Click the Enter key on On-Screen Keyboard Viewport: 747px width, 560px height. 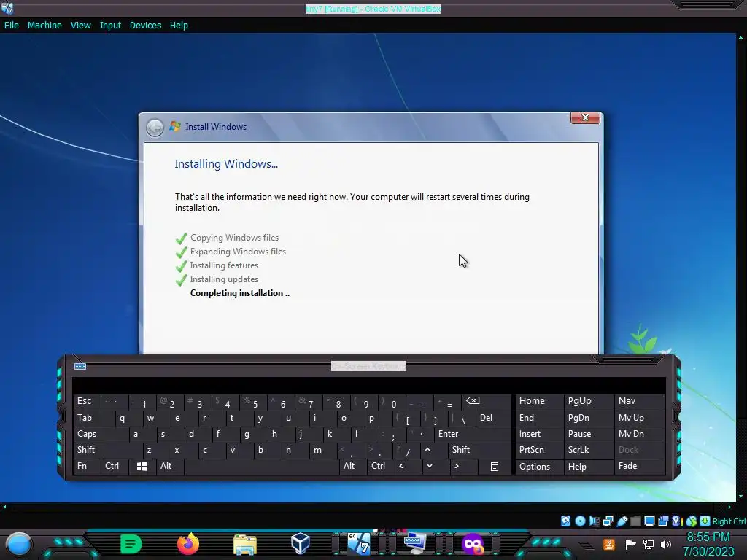[x=473, y=435]
